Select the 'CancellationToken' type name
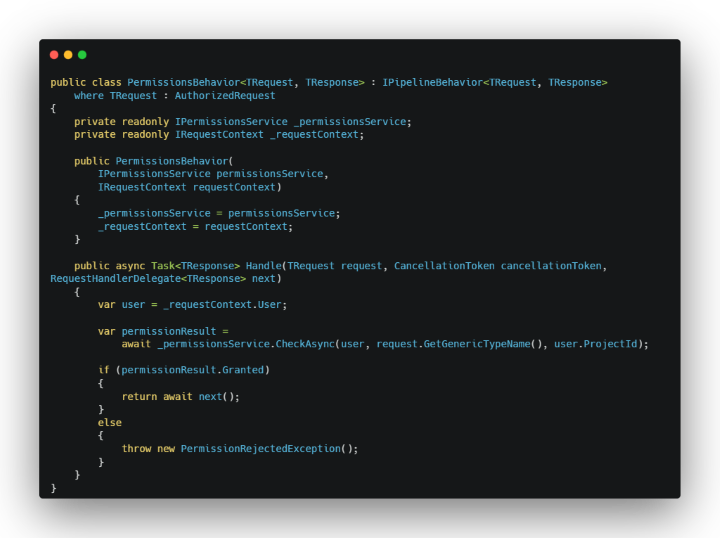720x538 pixels. (x=444, y=266)
